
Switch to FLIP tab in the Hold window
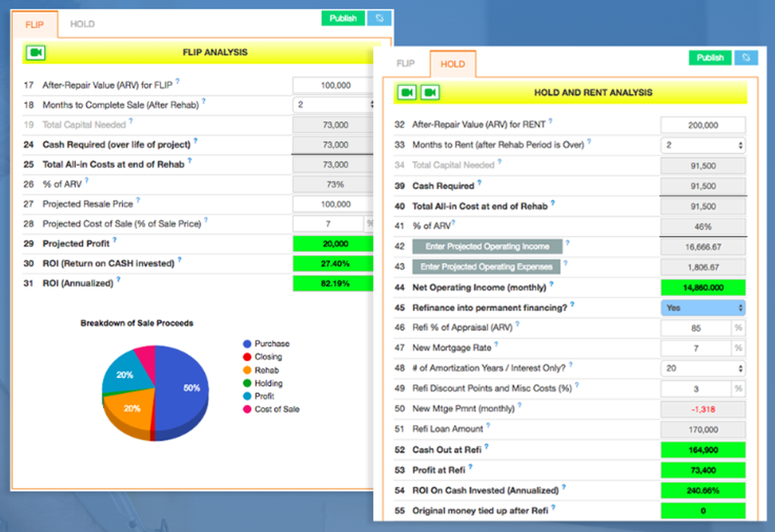pos(405,63)
